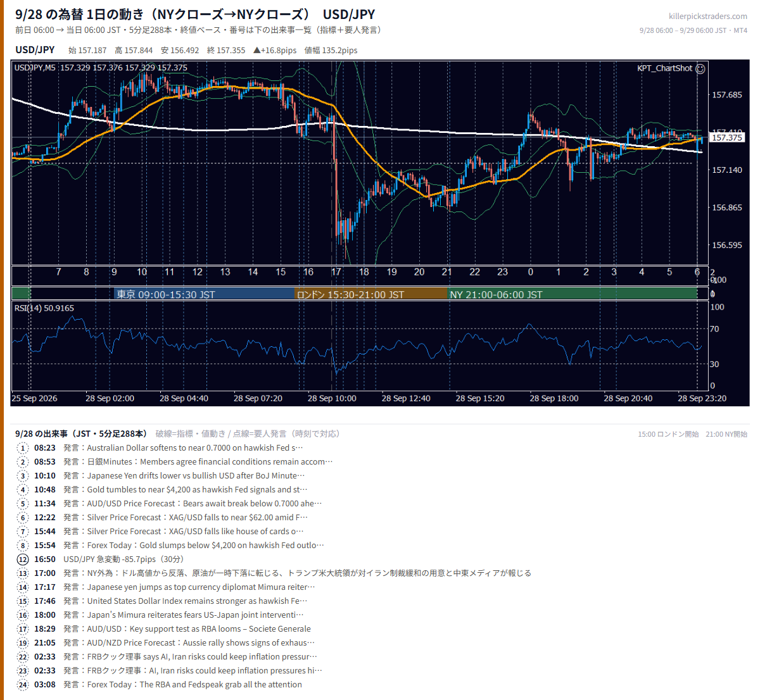Viewport: 760px width, 700px height.
Task: Click the 28 Sep 18:00 time axis label
Action: 554,399
